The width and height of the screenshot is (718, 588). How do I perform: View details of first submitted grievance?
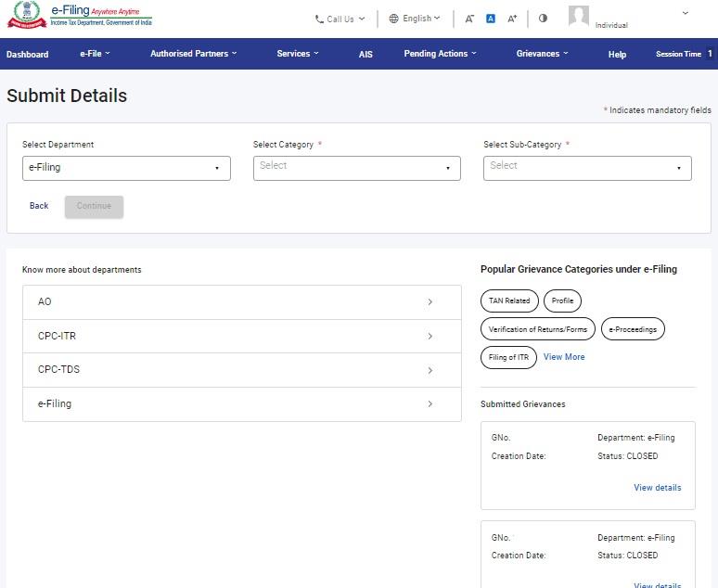click(657, 488)
